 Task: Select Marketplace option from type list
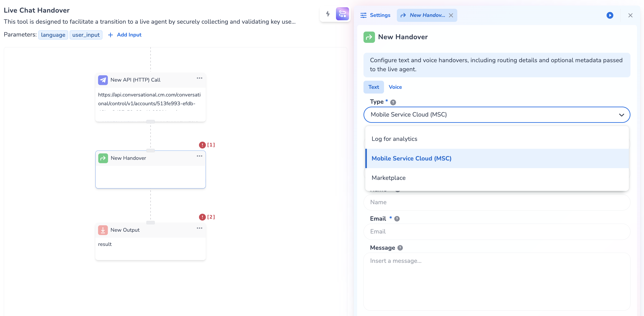(x=389, y=178)
